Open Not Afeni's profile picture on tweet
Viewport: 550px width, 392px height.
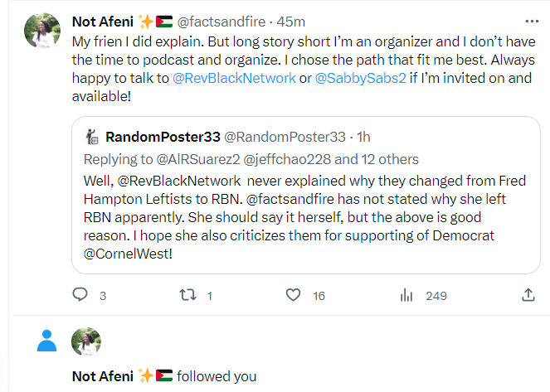point(43,31)
